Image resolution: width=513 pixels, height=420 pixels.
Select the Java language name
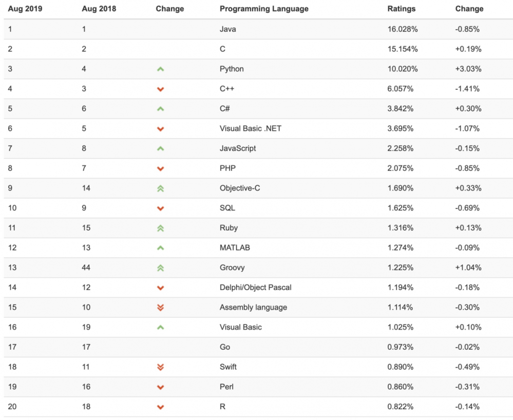pos(227,29)
